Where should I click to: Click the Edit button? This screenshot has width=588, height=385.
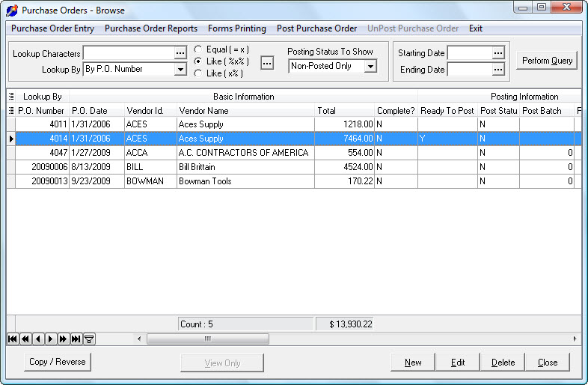click(458, 363)
